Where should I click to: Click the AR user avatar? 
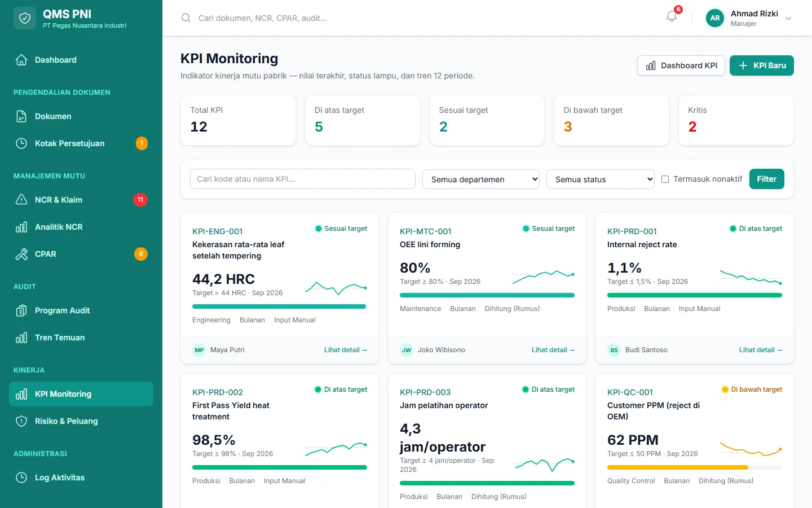[715, 18]
